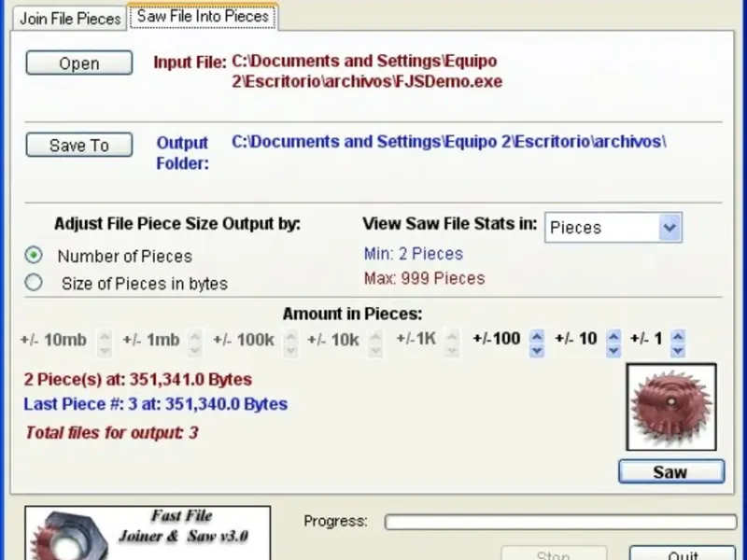Click the Fast File Joiner & Saw logo
This screenshot has width=747, height=560.
[x=148, y=533]
